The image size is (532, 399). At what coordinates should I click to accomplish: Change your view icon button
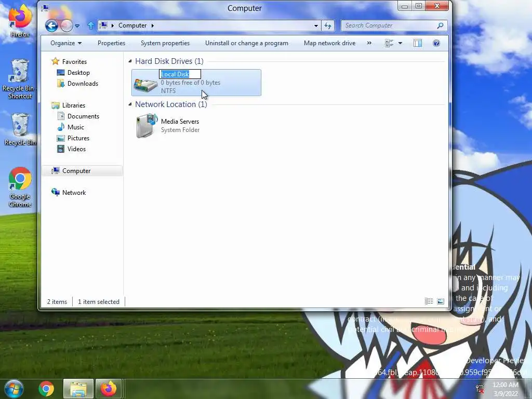pyautogui.click(x=389, y=43)
